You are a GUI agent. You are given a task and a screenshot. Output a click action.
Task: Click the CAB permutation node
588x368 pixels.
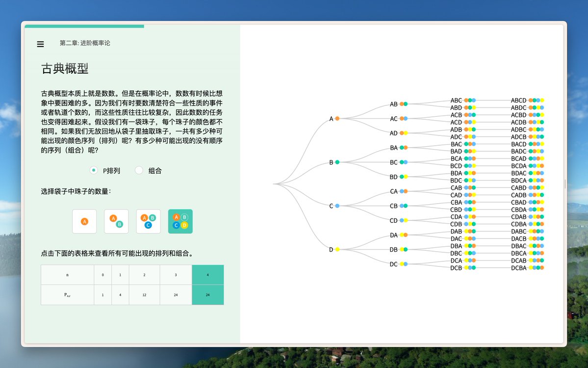point(463,187)
